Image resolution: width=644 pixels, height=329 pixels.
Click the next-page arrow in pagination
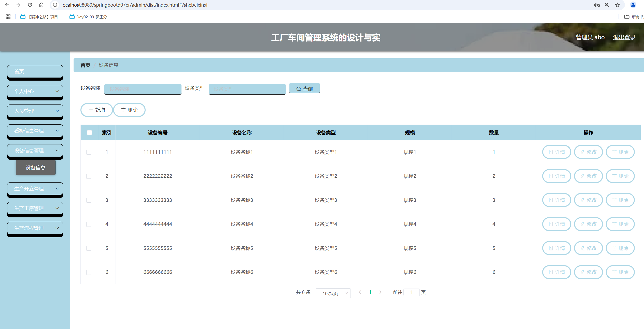(x=381, y=292)
